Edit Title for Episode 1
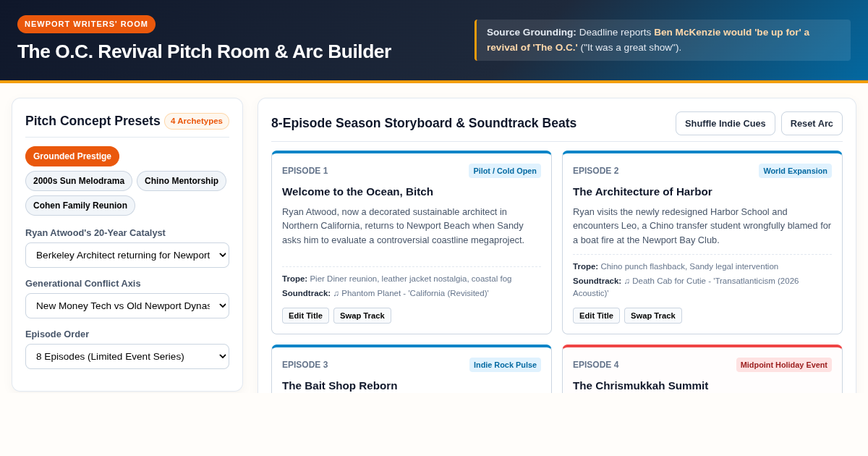Image resolution: width=868 pixels, height=456 pixels. pos(305,316)
